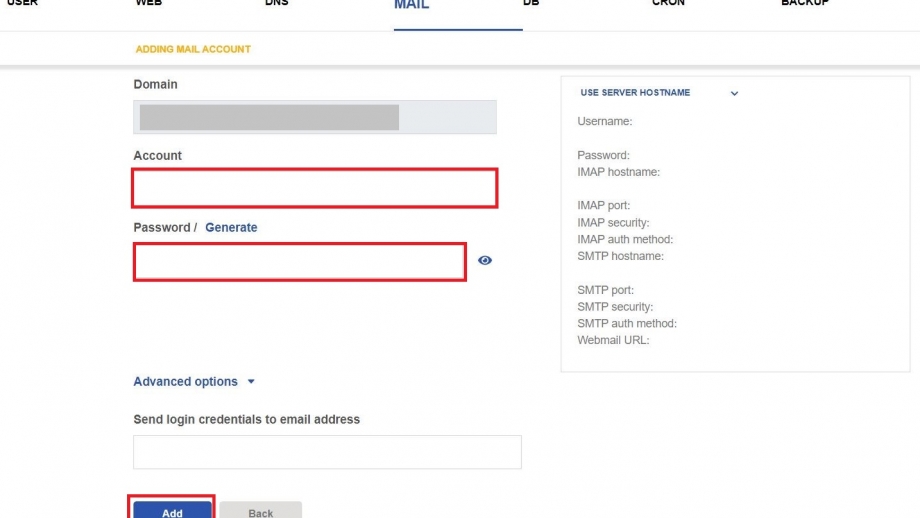Image resolution: width=920 pixels, height=518 pixels.
Task: Expand the Use Server Hostname dropdown
Action: coord(659,93)
